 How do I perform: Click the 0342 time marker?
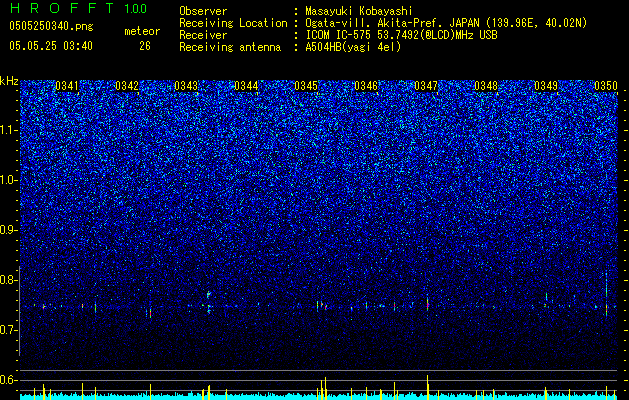click(x=127, y=86)
